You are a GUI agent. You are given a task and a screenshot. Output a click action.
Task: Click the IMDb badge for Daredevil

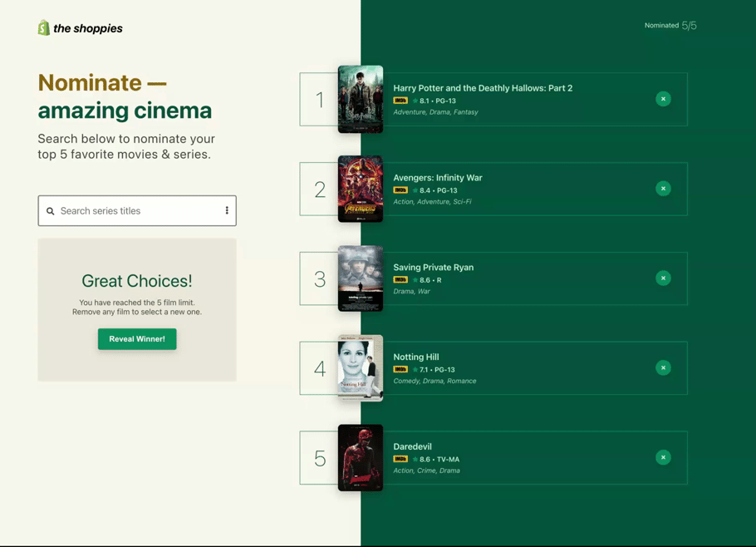pos(400,460)
